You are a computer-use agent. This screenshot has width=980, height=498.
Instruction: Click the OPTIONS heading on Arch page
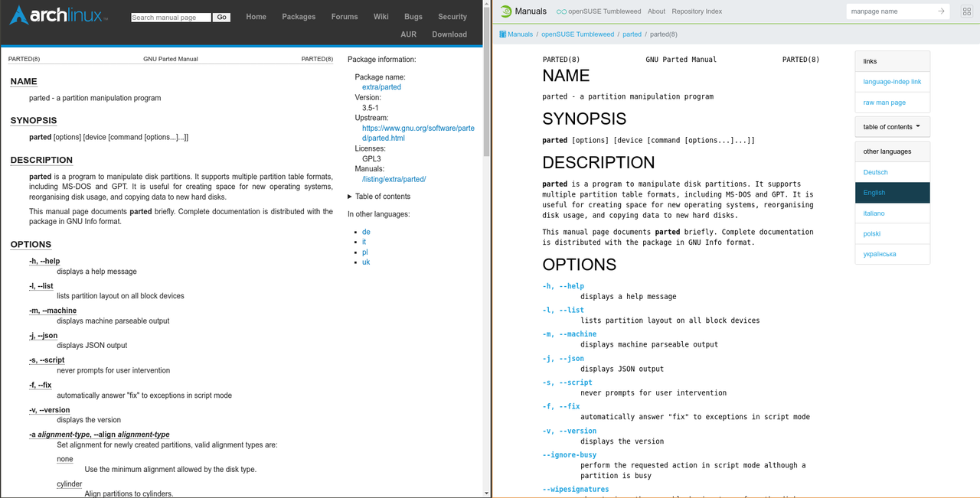31,244
